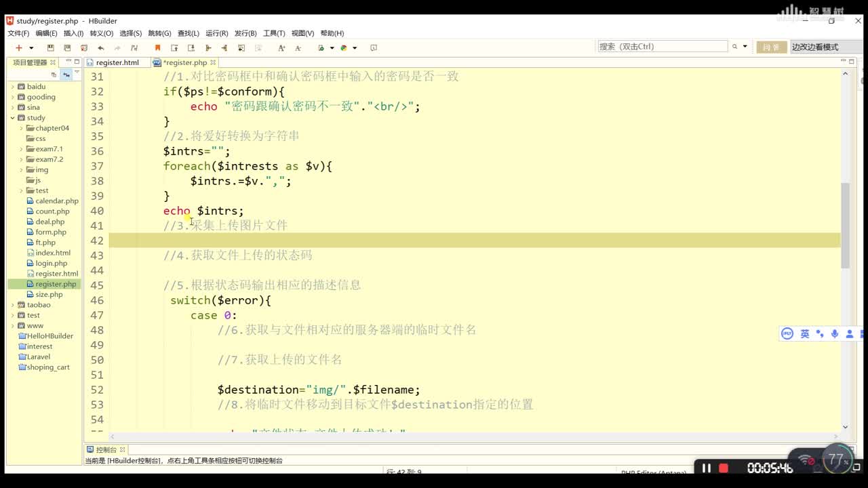Expand the exam7.1 folder
The image size is (868, 488).
21,149
